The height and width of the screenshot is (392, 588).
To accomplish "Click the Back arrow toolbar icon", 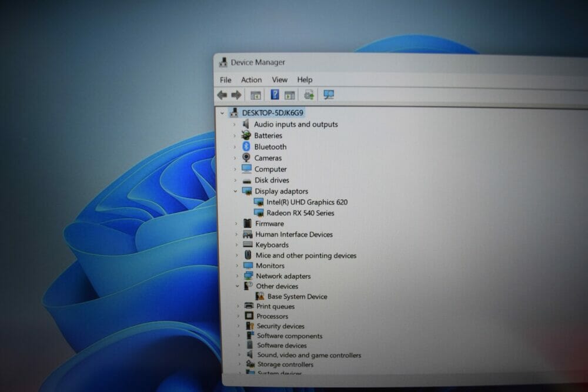I will [x=222, y=95].
